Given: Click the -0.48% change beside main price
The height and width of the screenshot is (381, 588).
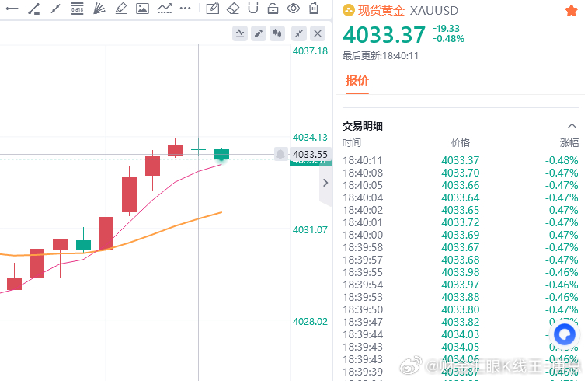Looking at the screenshot, I should (449, 39).
